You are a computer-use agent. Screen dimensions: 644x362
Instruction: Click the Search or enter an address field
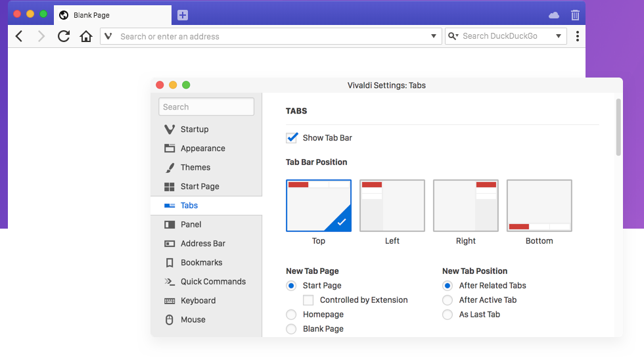point(271,36)
